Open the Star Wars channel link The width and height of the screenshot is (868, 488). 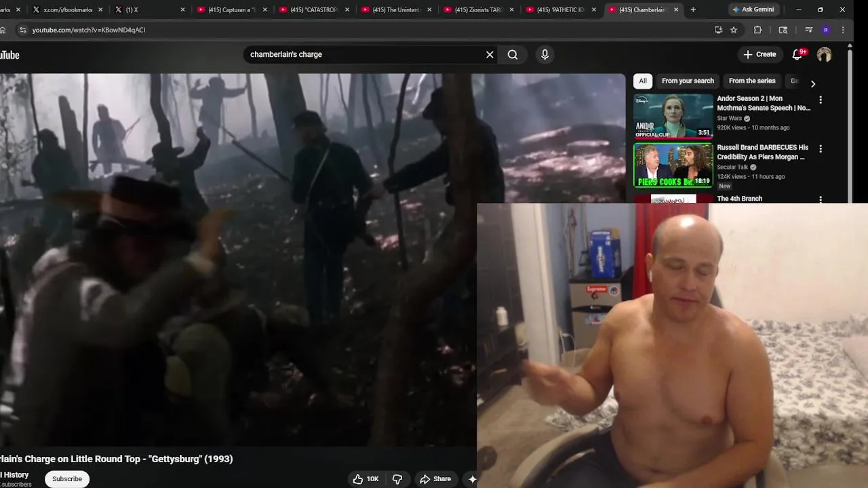point(730,118)
